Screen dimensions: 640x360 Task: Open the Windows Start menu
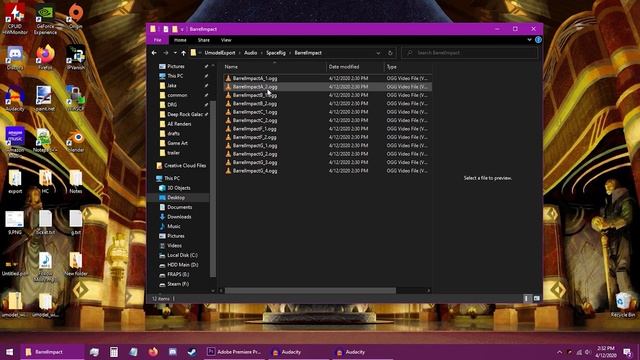pyautogui.click(x=9, y=352)
